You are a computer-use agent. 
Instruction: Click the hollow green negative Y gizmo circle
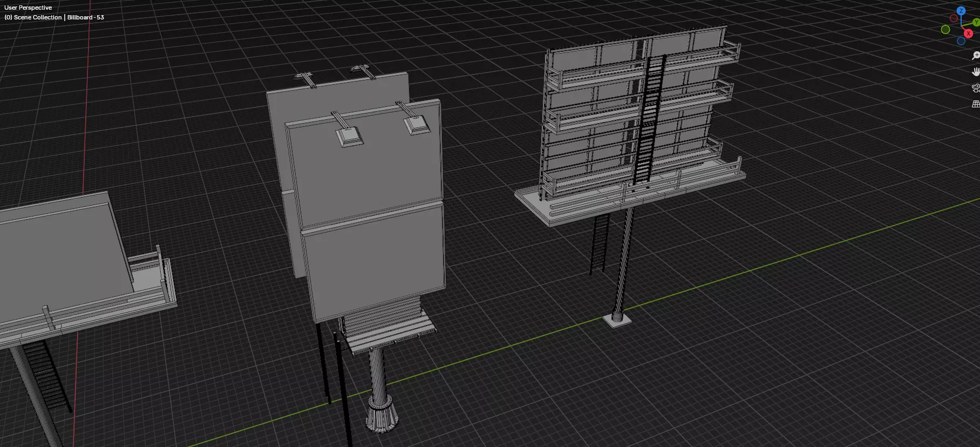pyautogui.click(x=945, y=30)
